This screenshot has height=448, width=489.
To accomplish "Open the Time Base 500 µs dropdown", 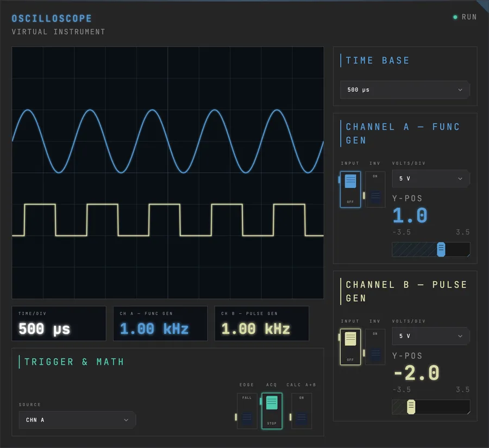I will tap(405, 90).
